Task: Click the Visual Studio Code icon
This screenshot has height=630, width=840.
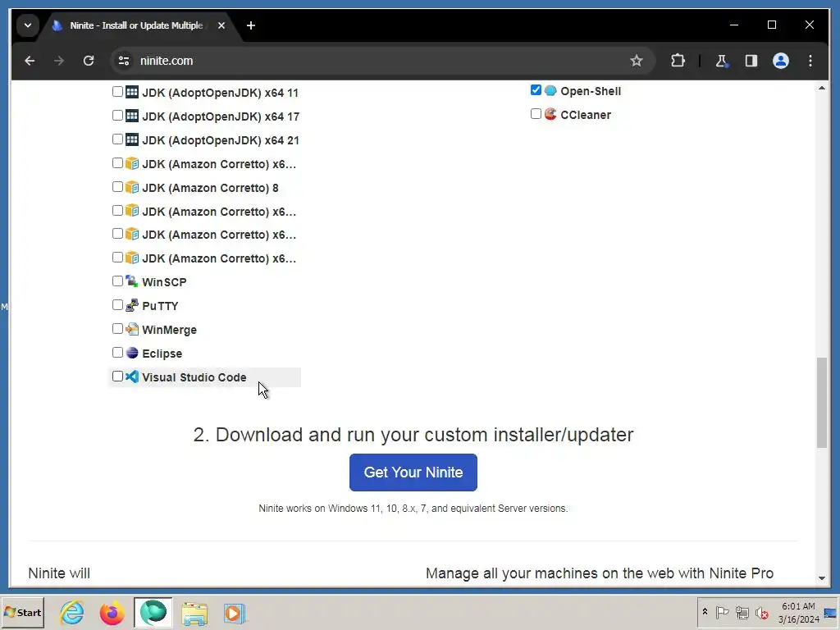Action: tap(132, 377)
